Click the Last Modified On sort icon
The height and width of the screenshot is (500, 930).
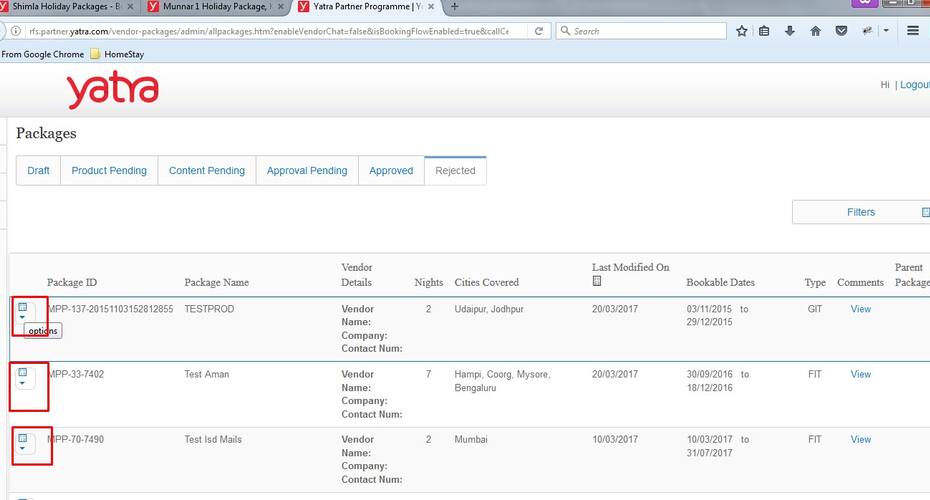click(x=597, y=281)
